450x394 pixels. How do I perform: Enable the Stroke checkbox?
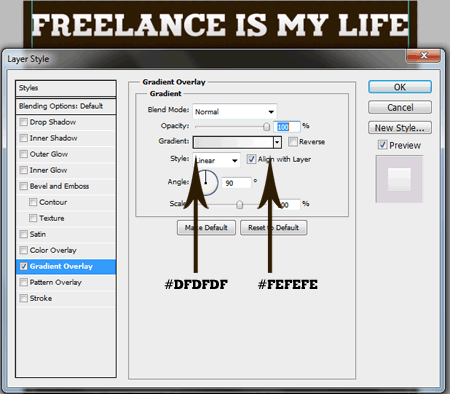pos(24,298)
